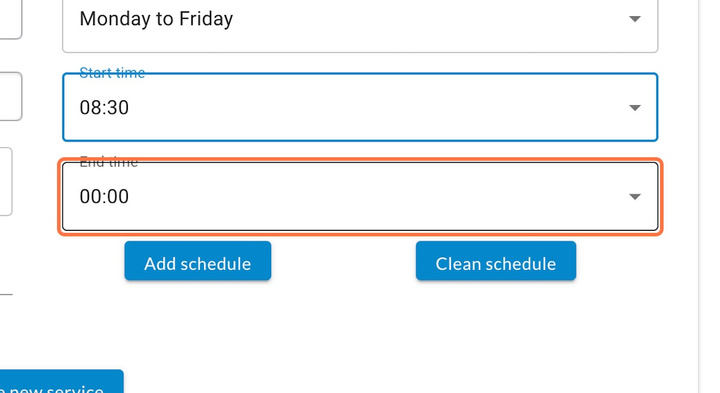
Task: Select the cut-off field left of End time
Action: pyautogui.click(x=6, y=181)
